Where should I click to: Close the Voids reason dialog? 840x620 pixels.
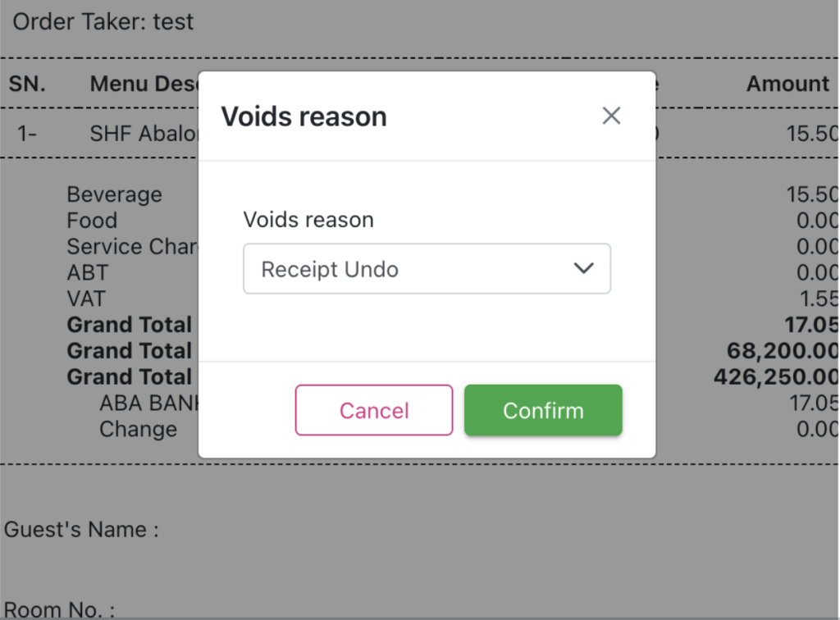pos(611,116)
